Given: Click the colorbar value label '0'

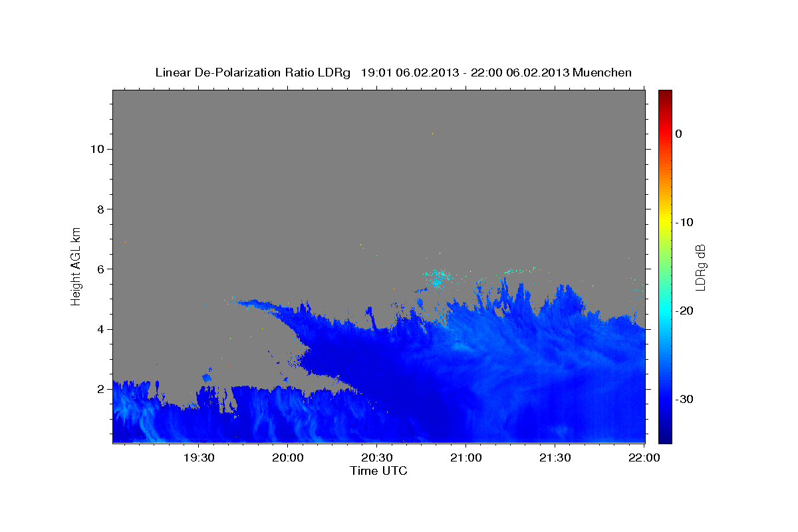Looking at the screenshot, I should click(679, 134).
